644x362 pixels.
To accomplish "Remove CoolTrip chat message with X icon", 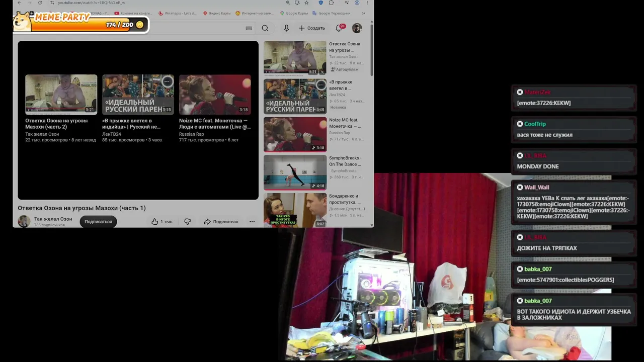I will [520, 124].
